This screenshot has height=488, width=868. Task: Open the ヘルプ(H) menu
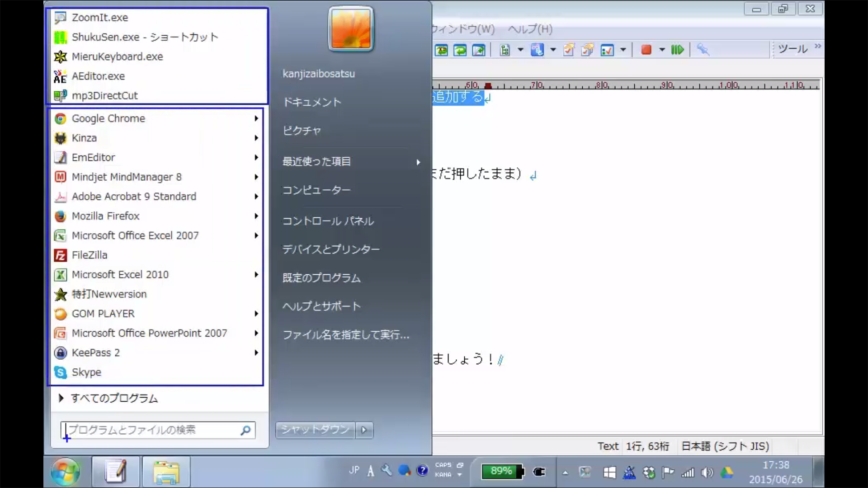(530, 29)
